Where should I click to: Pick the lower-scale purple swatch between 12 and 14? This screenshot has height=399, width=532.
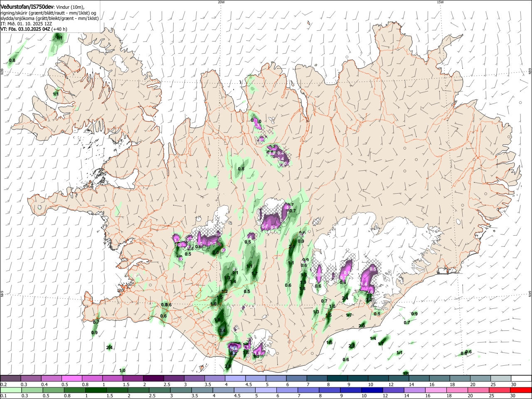[394, 390]
